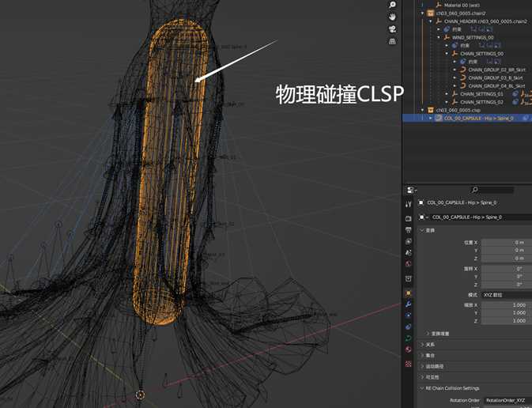The height and width of the screenshot is (408, 532).
Task: Expand the 关系 relations panel
Action: tap(422, 344)
